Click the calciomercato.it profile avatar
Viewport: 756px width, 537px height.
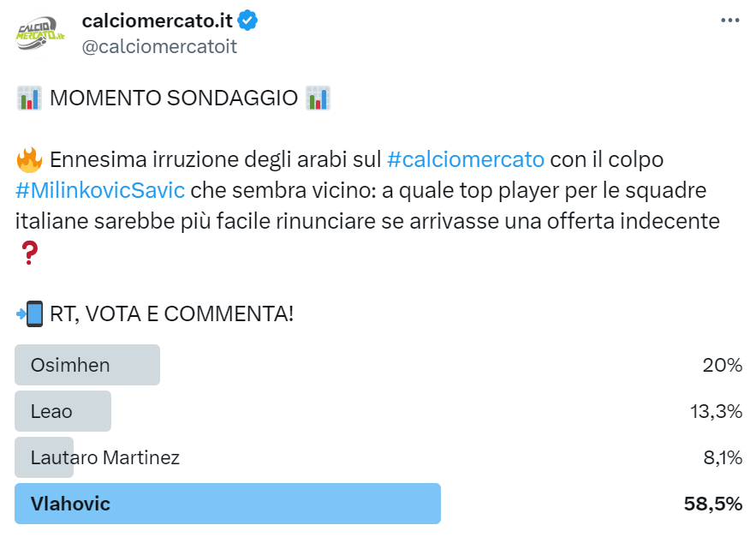click(x=40, y=33)
